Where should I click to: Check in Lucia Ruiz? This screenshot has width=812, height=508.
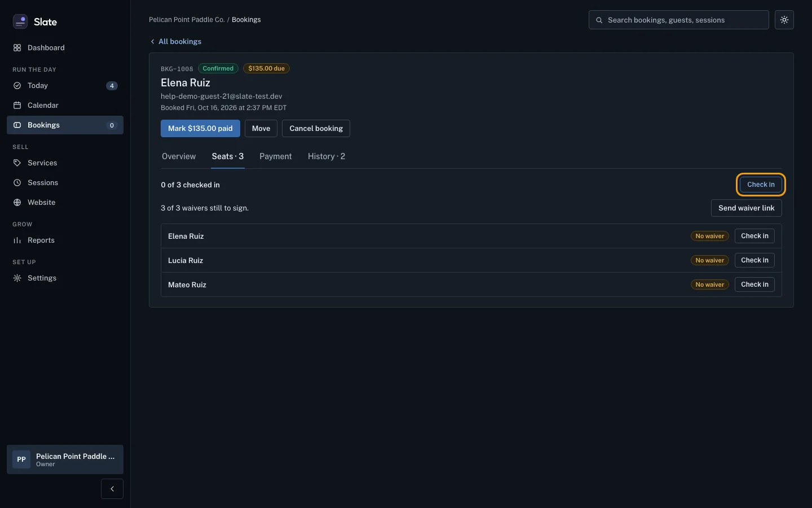point(754,260)
